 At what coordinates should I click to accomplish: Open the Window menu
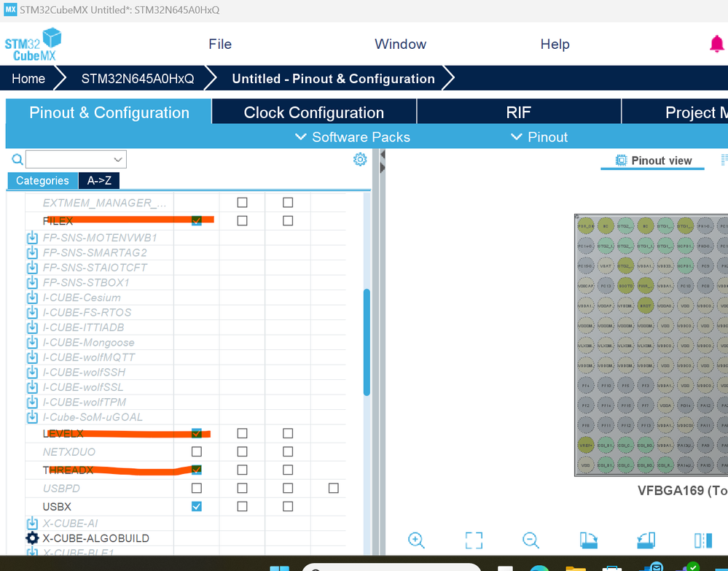(x=400, y=44)
